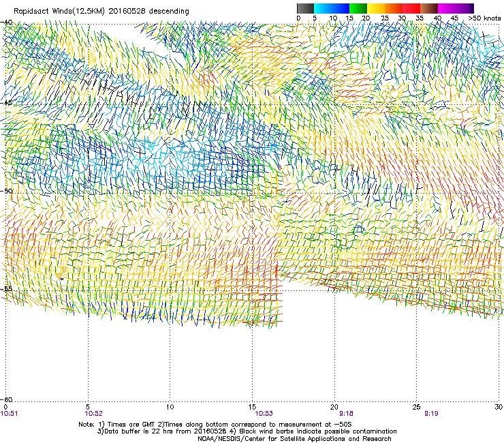Viewport: 504px width, 443px height.
Task: Click the green 15–20 knots legend swatch
Action: click(358, 8)
